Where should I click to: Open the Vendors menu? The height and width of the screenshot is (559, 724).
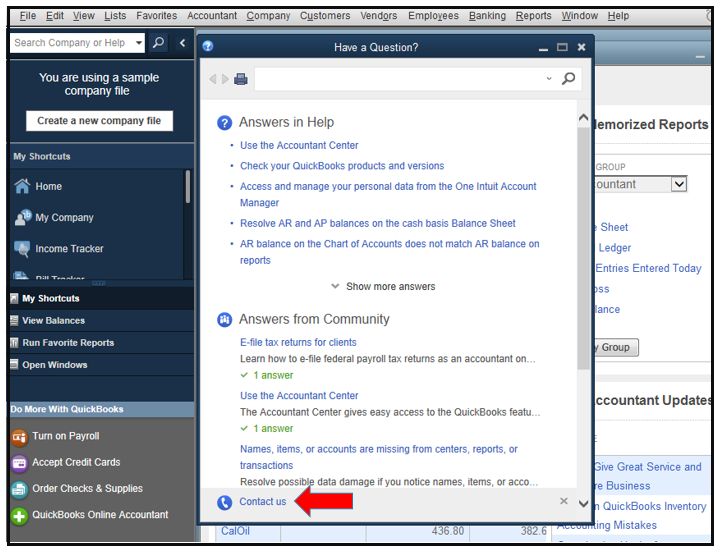tap(379, 16)
